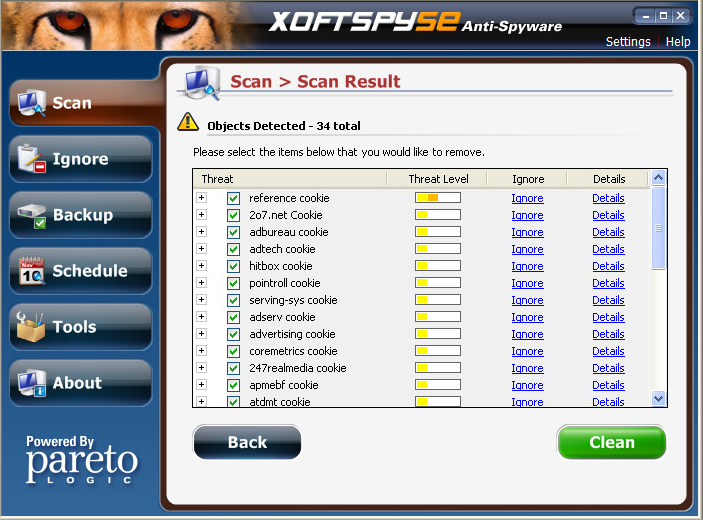Viewport: 703px width, 520px height.
Task: Expand the atdmt cookie row
Action: pyautogui.click(x=201, y=402)
